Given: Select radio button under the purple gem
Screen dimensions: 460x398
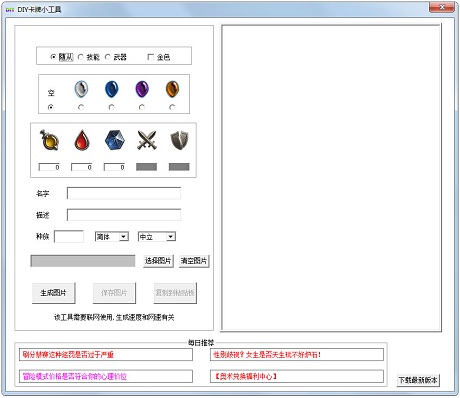Looking at the screenshot, I should pos(142,107).
